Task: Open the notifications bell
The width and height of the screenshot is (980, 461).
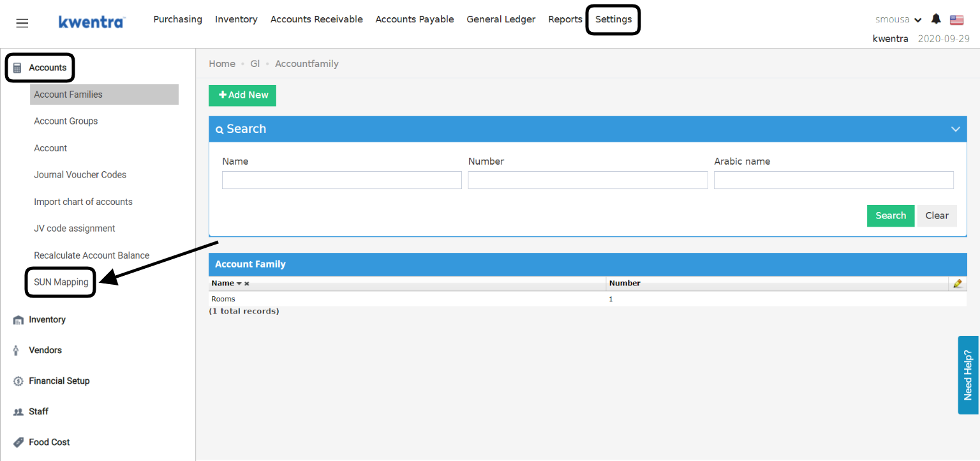Action: click(936, 19)
